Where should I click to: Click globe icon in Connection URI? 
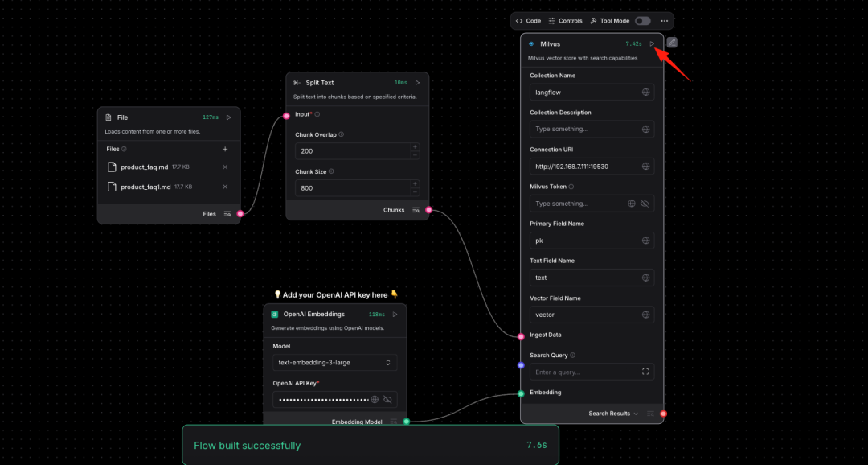645,167
